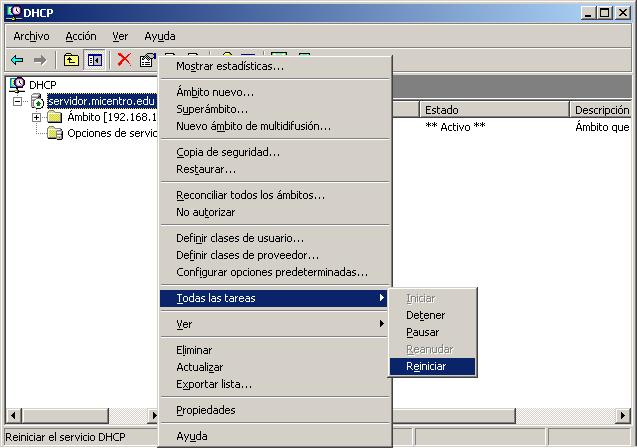The image size is (637, 448).
Task: Click the Opciones de servidor folder icon
Action: (55, 133)
